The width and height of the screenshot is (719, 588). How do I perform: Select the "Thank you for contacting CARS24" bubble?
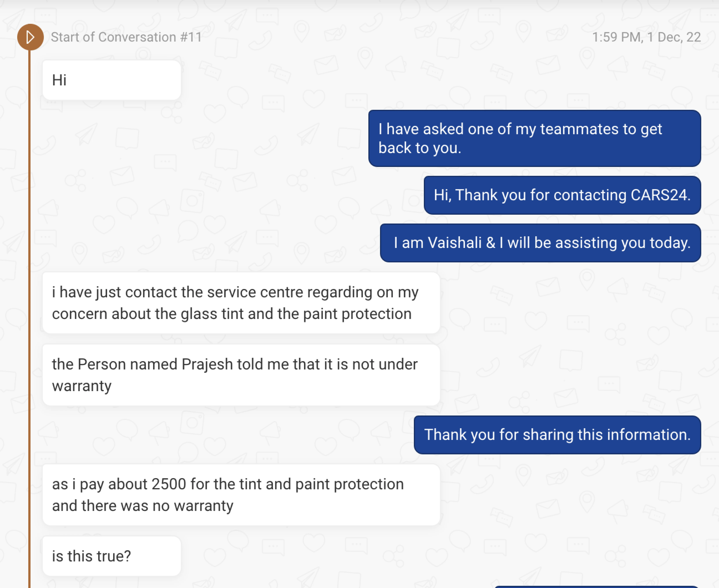(562, 195)
